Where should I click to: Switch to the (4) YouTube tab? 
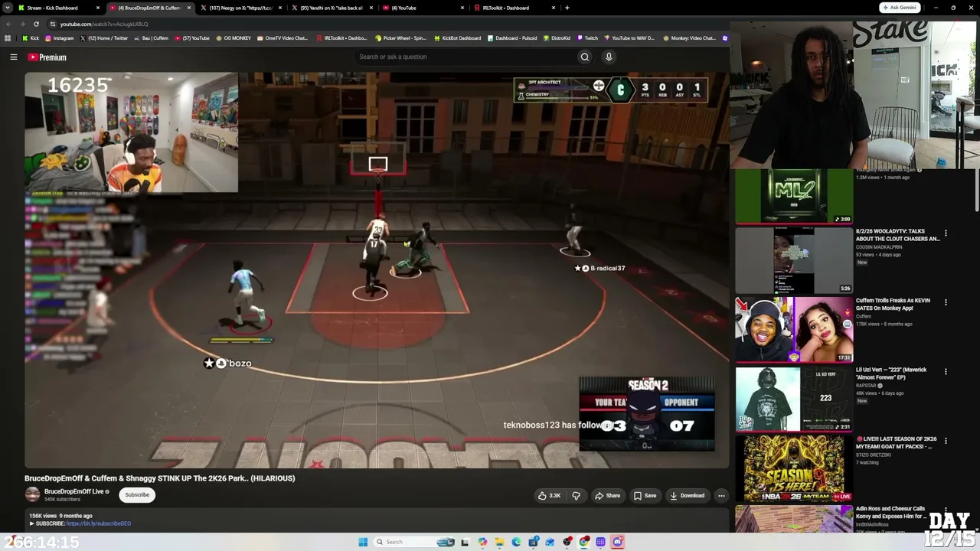424,8
